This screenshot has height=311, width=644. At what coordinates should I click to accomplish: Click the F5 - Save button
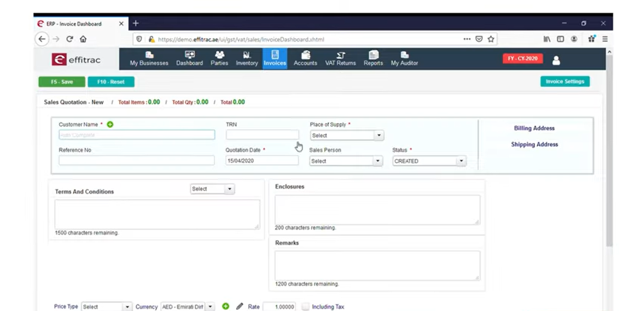(x=61, y=82)
